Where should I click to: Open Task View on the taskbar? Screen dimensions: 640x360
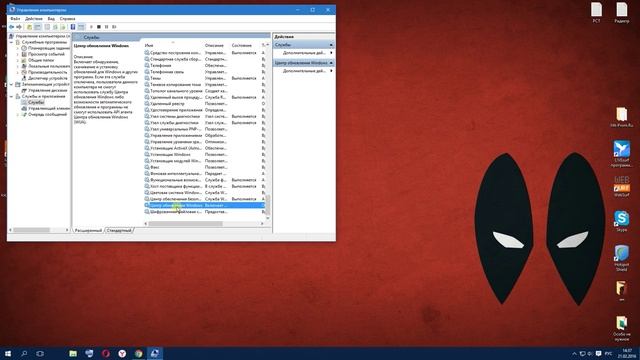pos(40,353)
